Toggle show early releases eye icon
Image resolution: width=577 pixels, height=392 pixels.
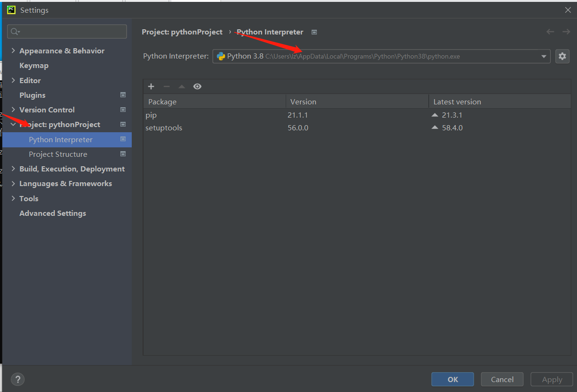click(197, 86)
